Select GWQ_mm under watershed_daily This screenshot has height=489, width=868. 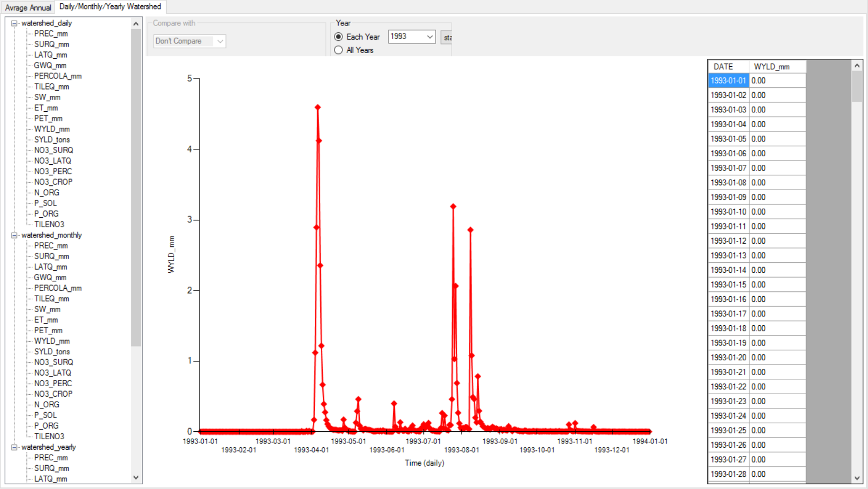pos(50,66)
